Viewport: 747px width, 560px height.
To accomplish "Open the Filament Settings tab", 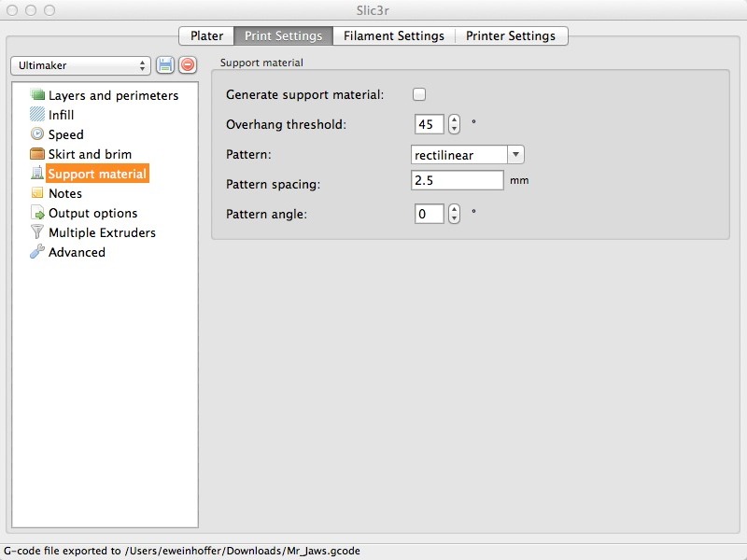I will [x=394, y=35].
